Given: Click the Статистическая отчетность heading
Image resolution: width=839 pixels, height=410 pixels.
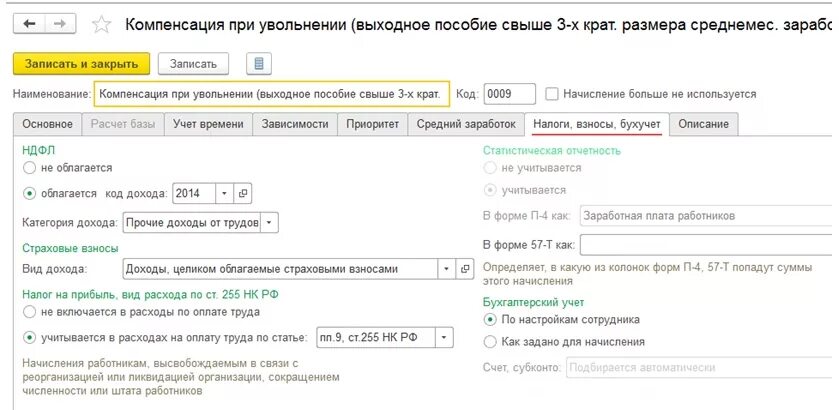Looking at the screenshot, I should click(552, 151).
